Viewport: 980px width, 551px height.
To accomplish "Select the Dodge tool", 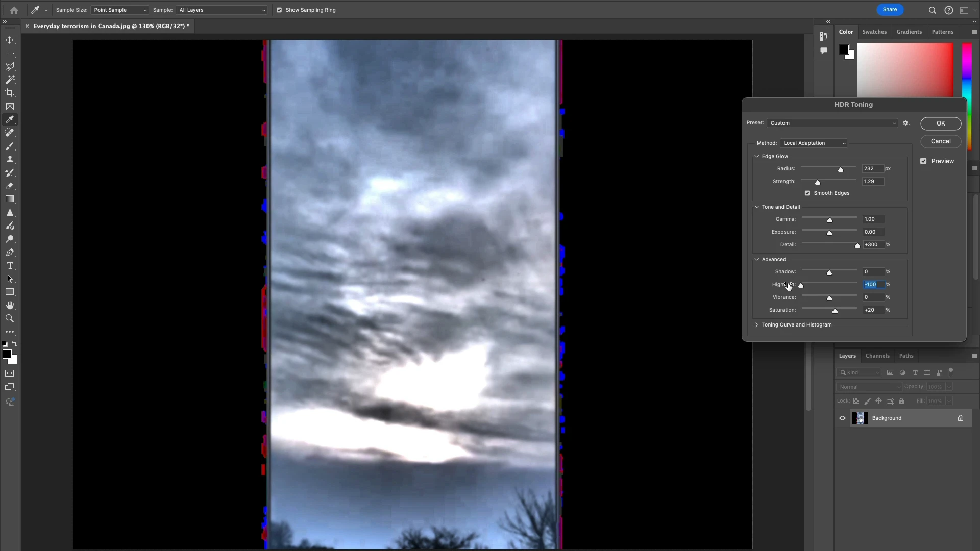I will [x=10, y=239].
